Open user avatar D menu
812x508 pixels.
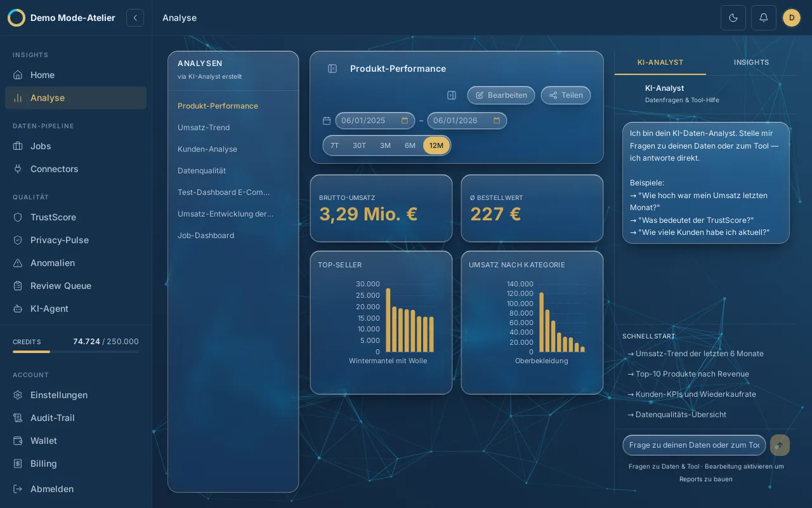pyautogui.click(x=792, y=18)
